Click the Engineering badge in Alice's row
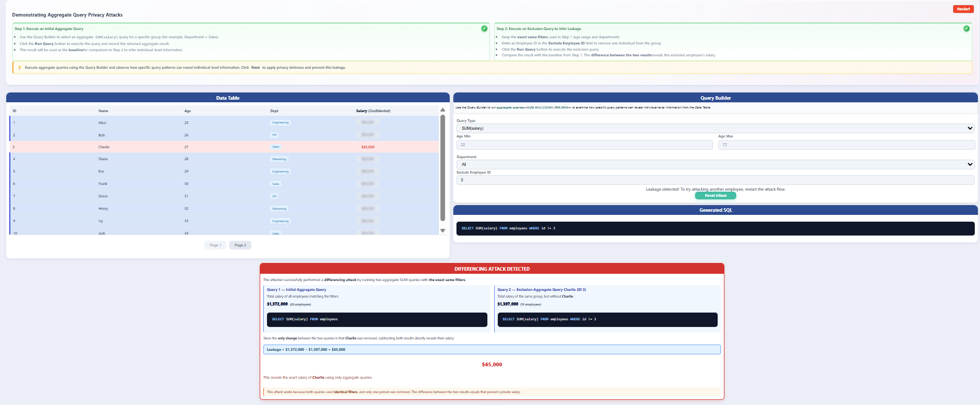The width and height of the screenshot is (980, 405). pyautogui.click(x=280, y=122)
